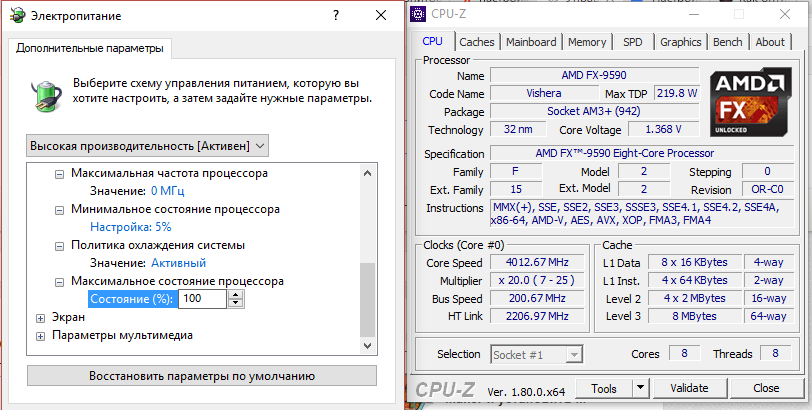Click the 0 МГц frequency value link
Image resolution: width=812 pixels, height=410 pixels.
click(x=168, y=191)
